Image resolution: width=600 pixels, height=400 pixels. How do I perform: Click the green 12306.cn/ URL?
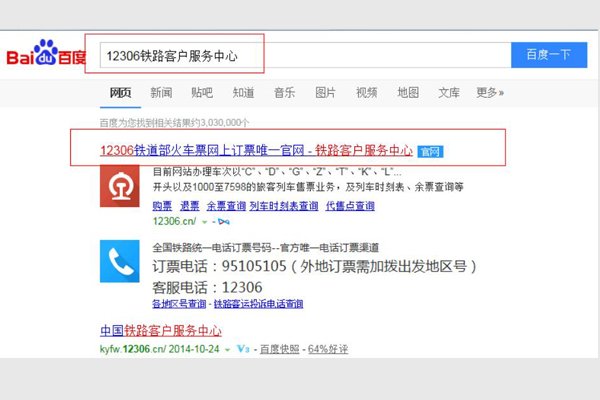coord(174,221)
